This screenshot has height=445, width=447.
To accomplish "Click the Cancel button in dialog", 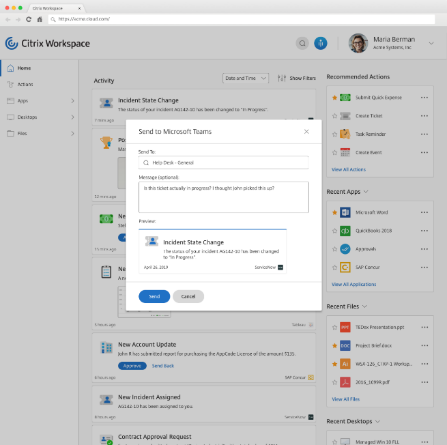I will [188, 296].
